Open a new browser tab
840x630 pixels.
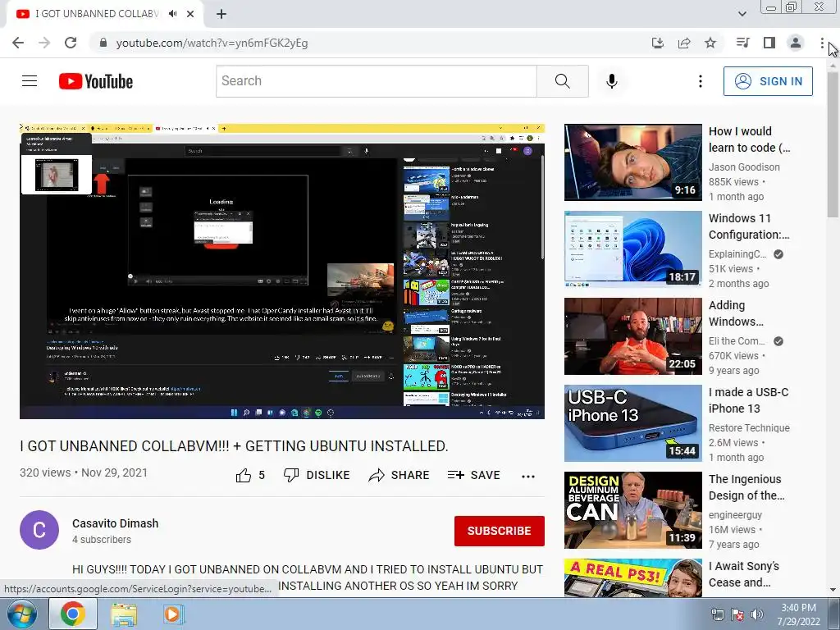tap(221, 15)
